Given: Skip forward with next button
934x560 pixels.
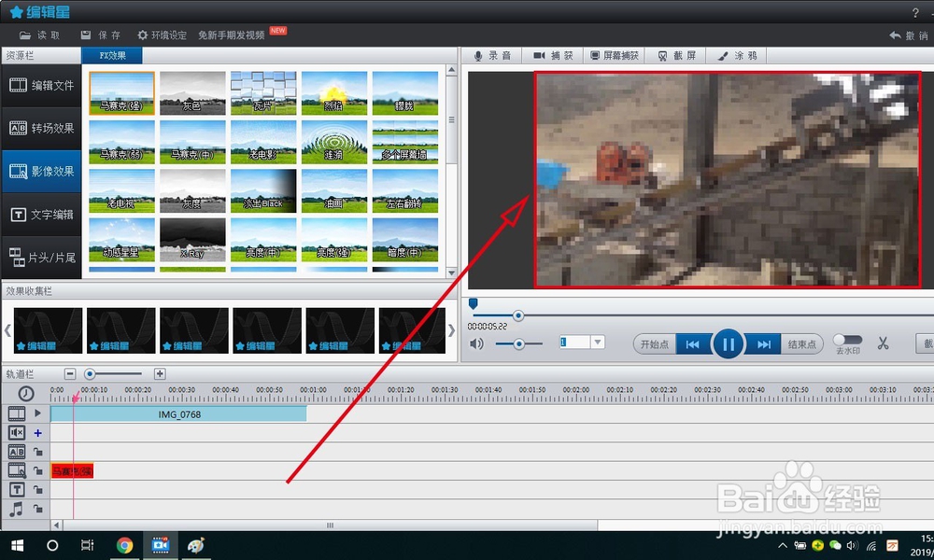Looking at the screenshot, I should click(x=763, y=344).
